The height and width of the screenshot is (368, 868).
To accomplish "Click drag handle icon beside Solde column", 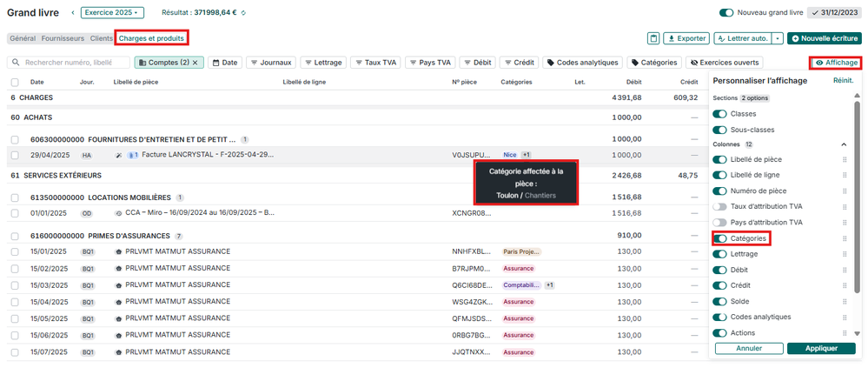I will point(844,301).
